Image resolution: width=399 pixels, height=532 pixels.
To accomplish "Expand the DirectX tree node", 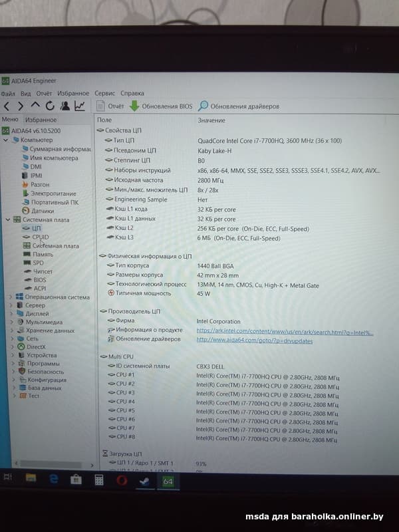I will [x=13, y=346].
